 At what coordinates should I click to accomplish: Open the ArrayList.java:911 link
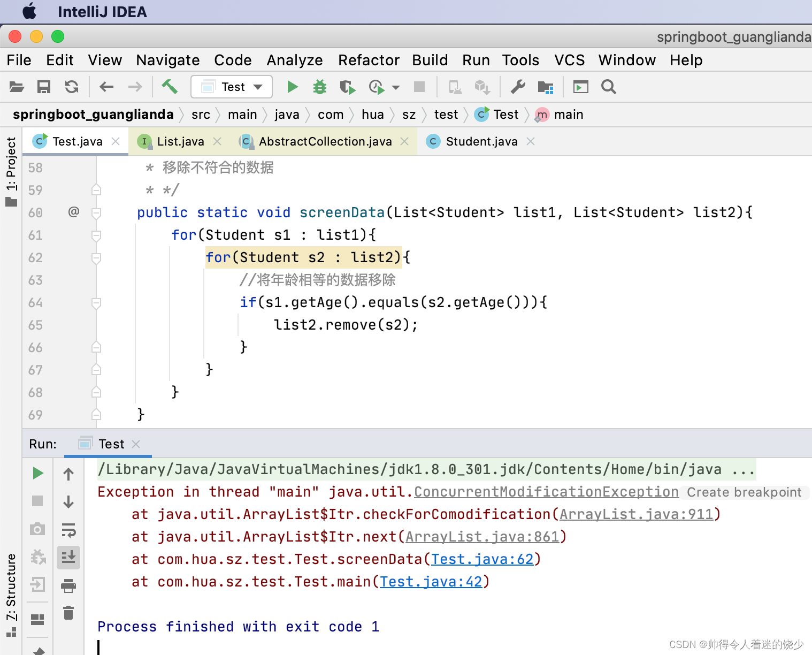[x=637, y=514]
